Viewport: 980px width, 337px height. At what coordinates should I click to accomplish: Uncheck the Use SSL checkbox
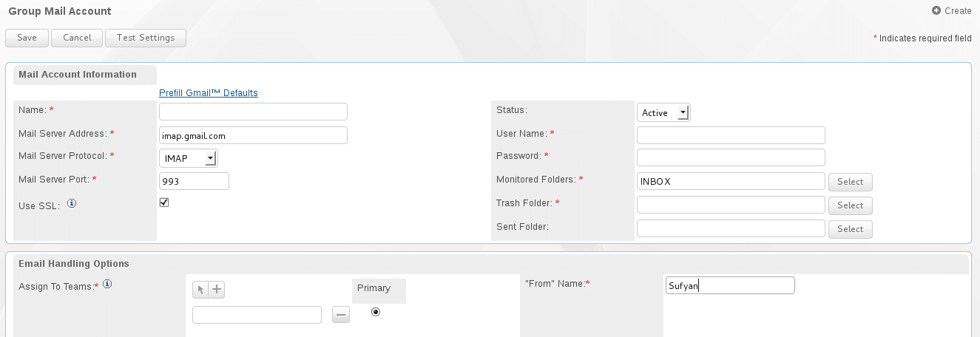coord(164,202)
